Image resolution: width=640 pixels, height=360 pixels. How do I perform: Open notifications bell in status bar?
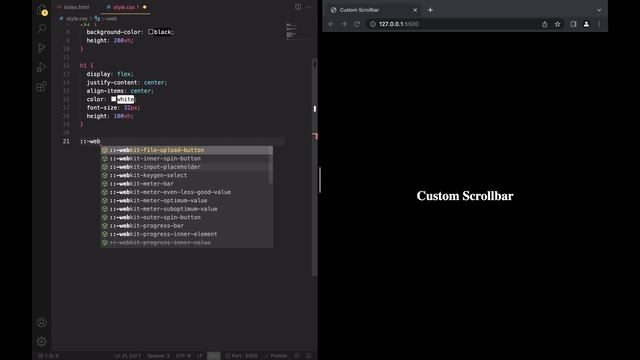click(309, 356)
